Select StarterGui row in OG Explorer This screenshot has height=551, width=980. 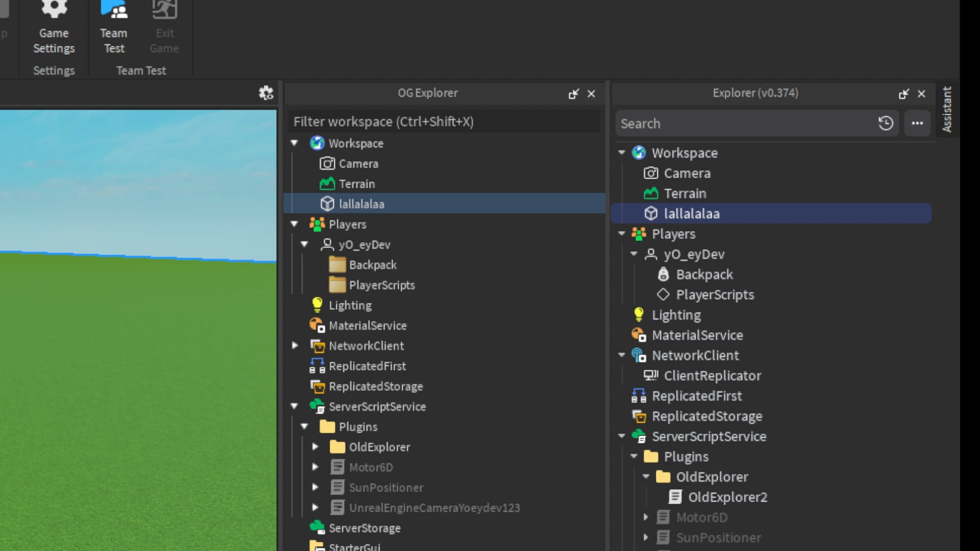tap(444, 545)
